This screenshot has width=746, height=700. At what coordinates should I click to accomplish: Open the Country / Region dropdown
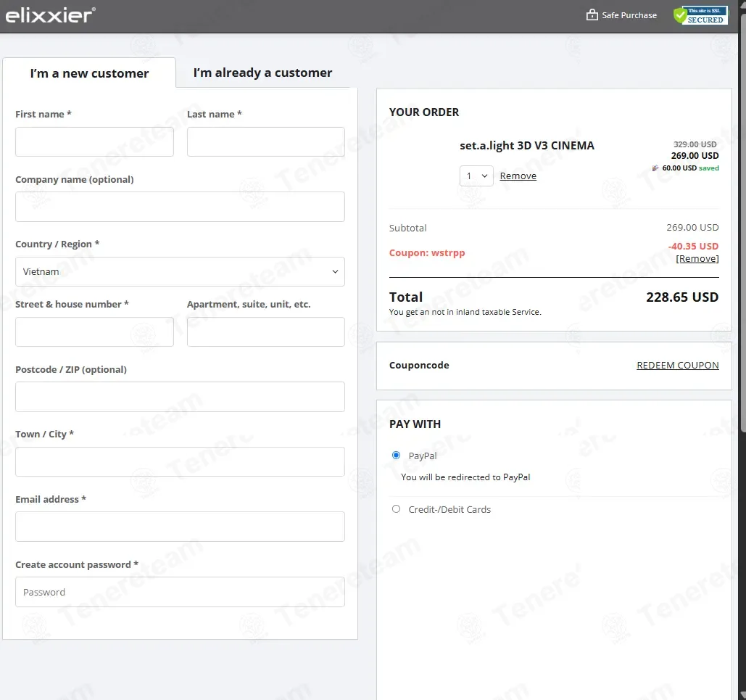coord(180,271)
